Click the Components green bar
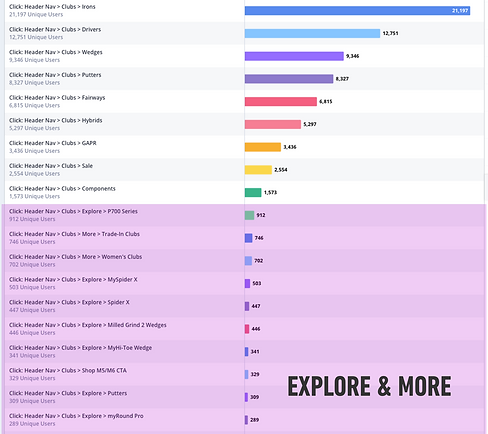The width and height of the screenshot is (488, 434). coord(253,192)
